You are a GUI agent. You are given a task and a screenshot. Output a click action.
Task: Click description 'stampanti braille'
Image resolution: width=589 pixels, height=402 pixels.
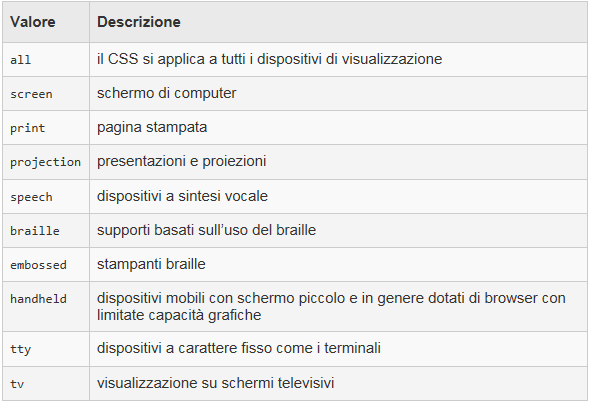click(151, 264)
